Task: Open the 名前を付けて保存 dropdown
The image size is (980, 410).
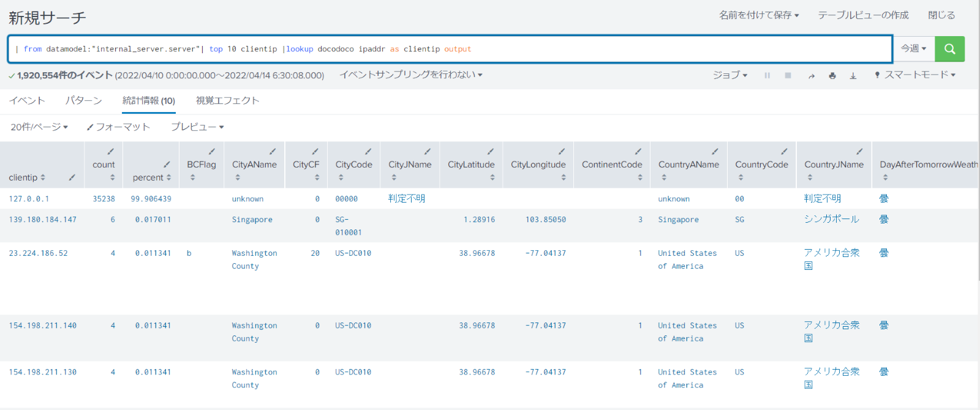Action: (759, 15)
